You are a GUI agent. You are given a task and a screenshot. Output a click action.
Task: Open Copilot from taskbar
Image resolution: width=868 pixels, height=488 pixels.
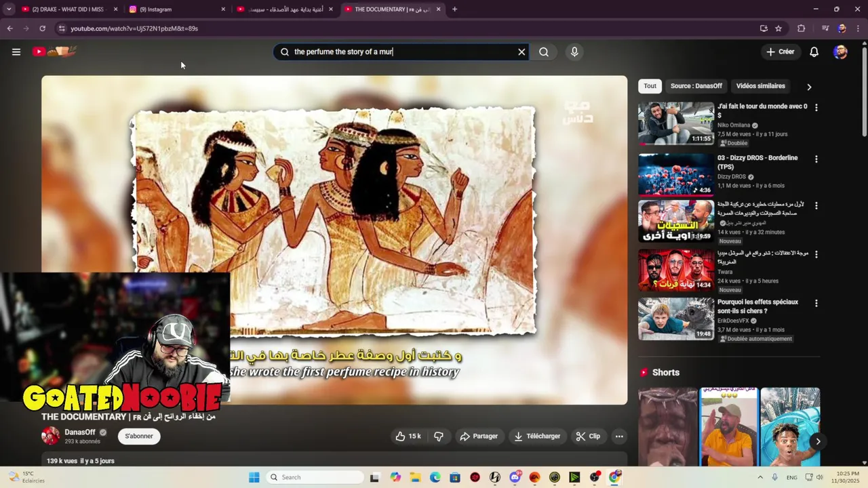395,477
